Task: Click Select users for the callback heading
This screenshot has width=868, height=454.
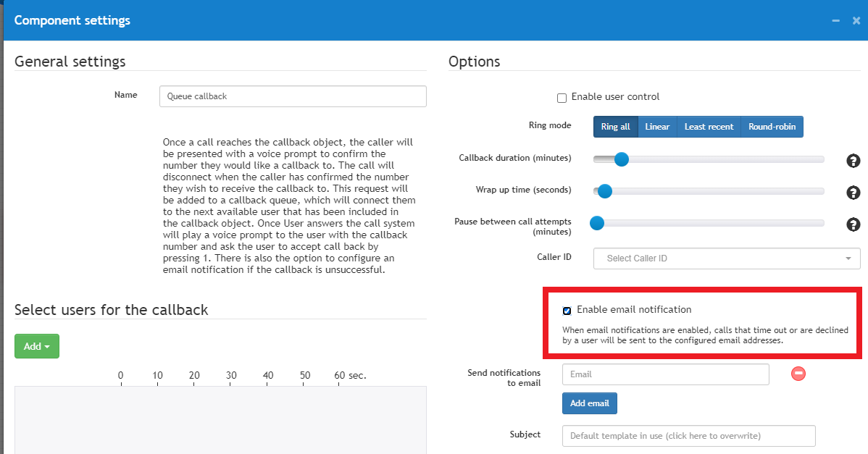Action: click(x=112, y=310)
